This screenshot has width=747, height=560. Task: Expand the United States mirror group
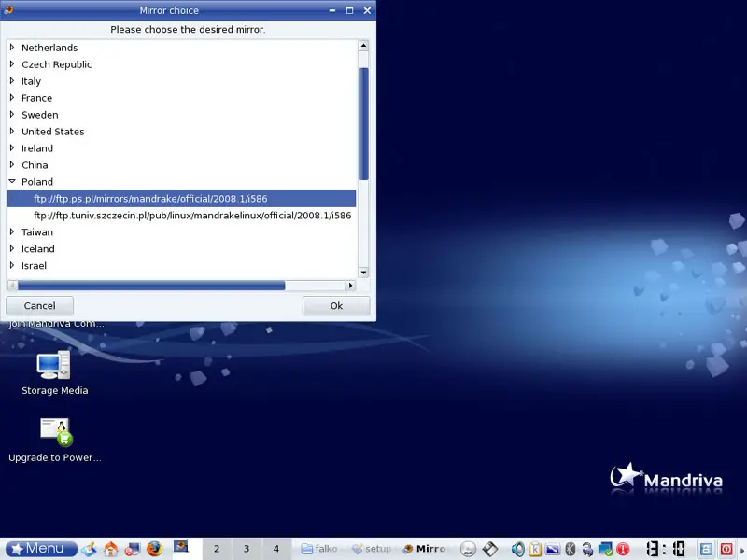12,131
